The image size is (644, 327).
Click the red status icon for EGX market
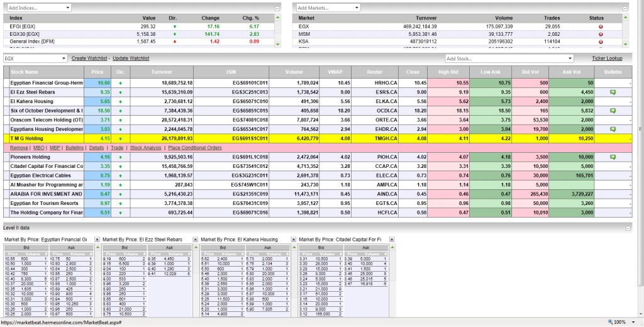coord(601,26)
